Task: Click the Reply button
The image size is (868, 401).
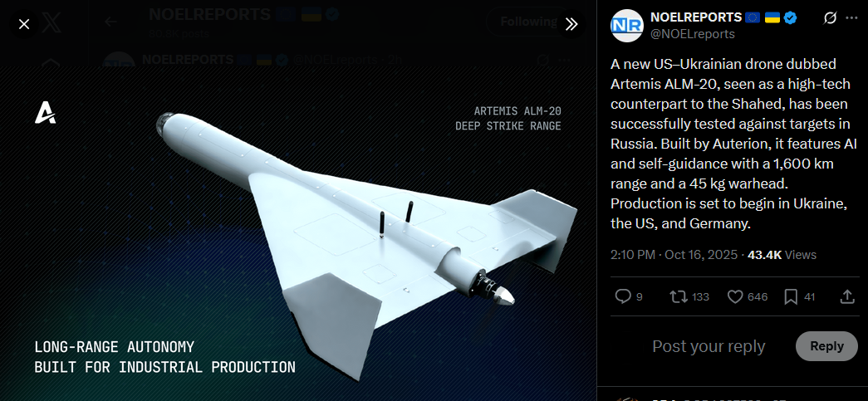Action: pyautogui.click(x=826, y=346)
